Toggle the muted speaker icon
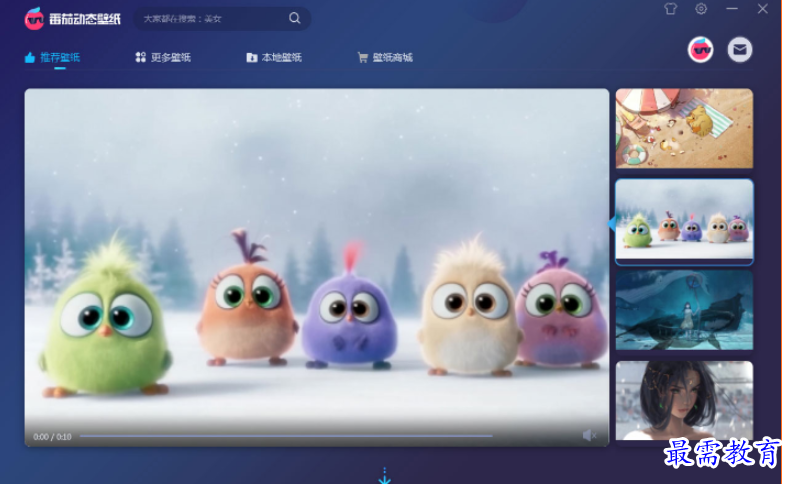Screen dimensions: 788x484 coord(589,436)
